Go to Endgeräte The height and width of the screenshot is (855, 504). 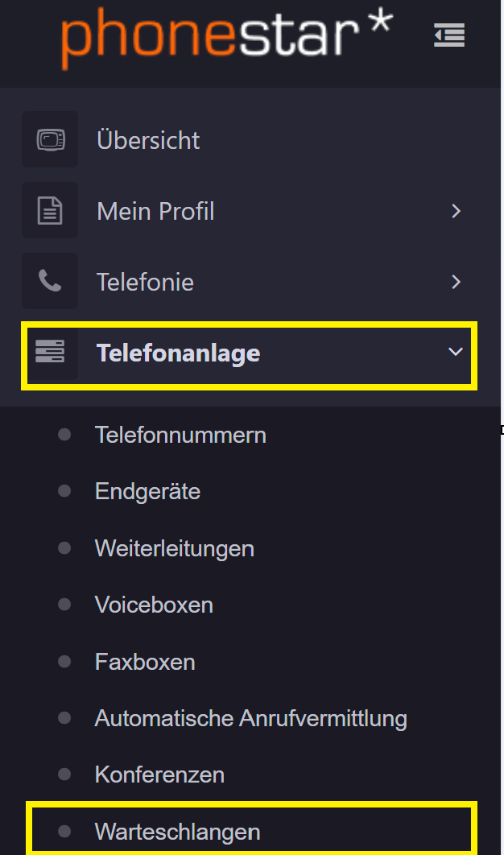click(x=148, y=492)
